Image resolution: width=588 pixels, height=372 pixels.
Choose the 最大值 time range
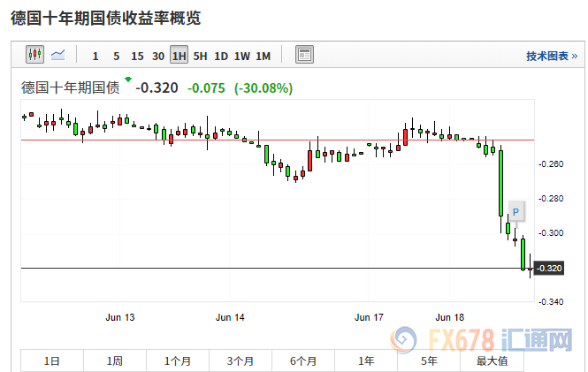492,361
